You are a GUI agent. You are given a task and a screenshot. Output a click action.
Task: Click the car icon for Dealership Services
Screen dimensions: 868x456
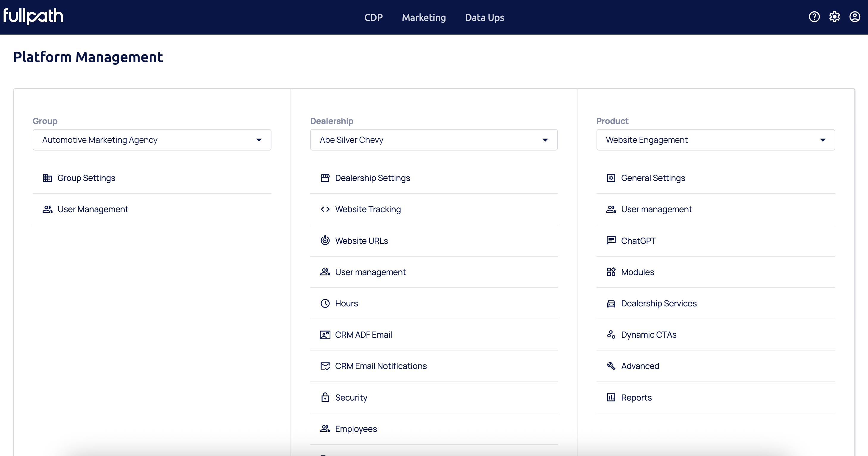[611, 303]
